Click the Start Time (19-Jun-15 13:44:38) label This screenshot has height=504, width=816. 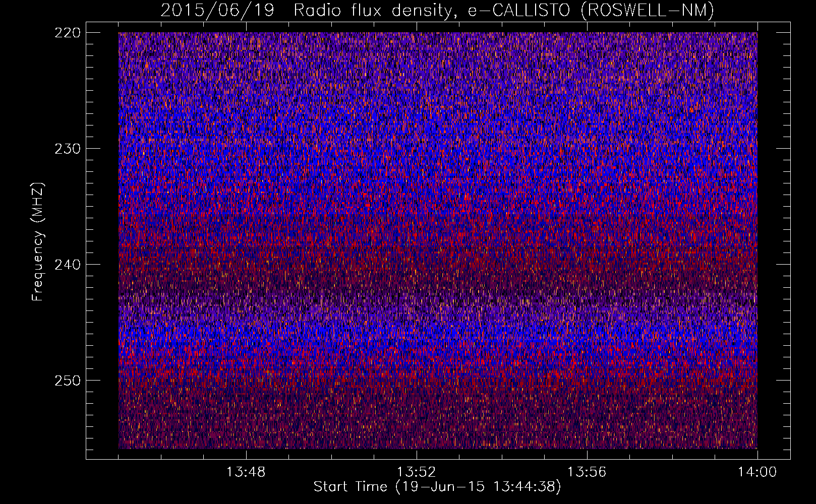(x=437, y=487)
